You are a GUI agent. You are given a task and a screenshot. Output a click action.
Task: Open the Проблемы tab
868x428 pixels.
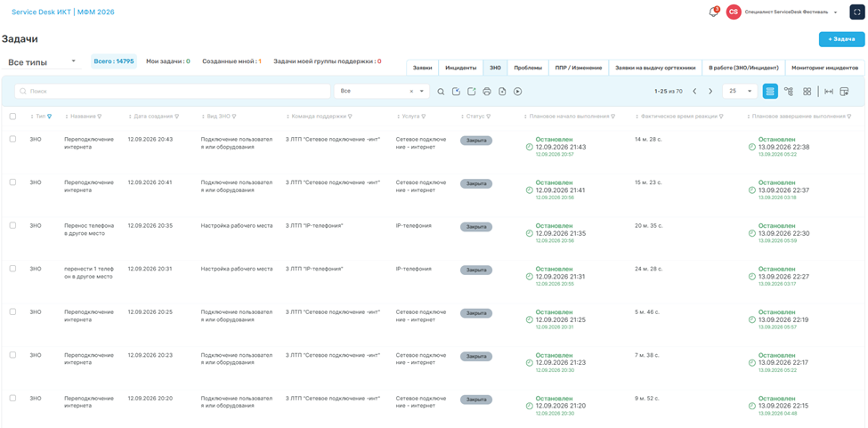click(528, 68)
